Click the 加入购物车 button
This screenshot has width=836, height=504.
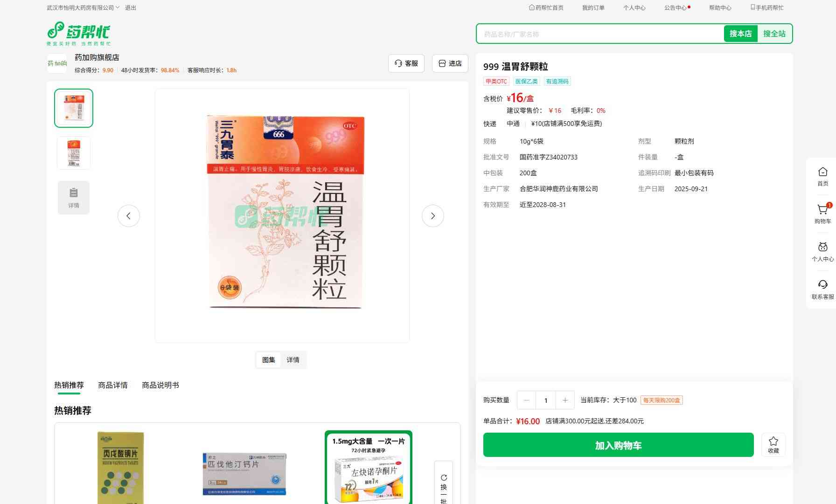click(x=618, y=445)
